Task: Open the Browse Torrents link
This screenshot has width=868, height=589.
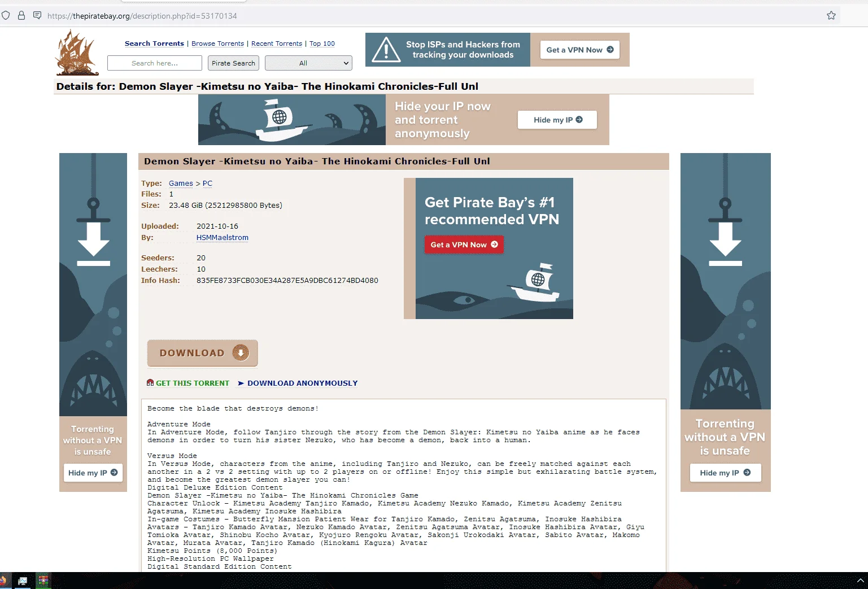Action: coord(217,43)
